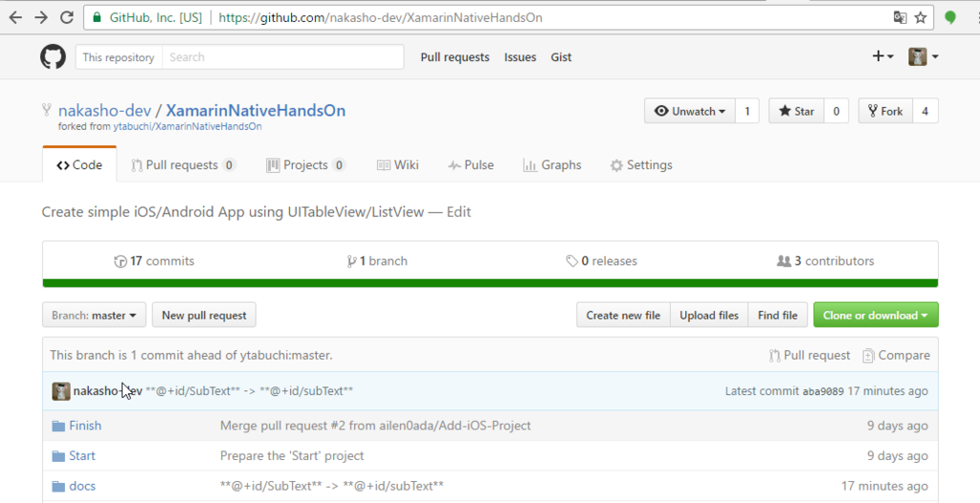Click the green padlock security icon
Screen dimensions: 980x503
(97, 17)
